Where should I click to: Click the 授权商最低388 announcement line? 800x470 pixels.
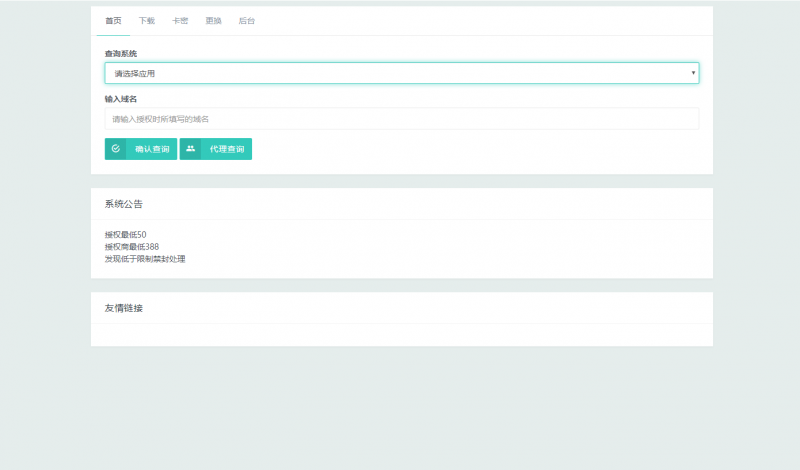pos(132,247)
